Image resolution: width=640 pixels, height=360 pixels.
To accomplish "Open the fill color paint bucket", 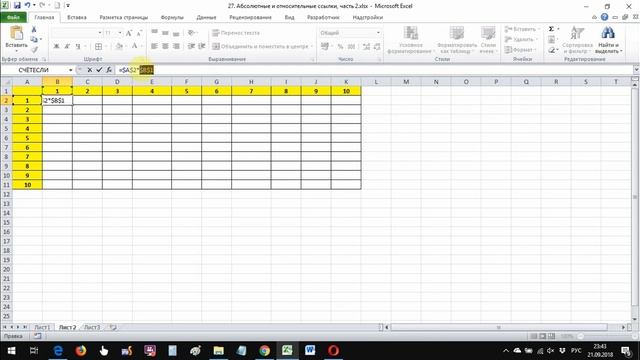I will point(118,47).
